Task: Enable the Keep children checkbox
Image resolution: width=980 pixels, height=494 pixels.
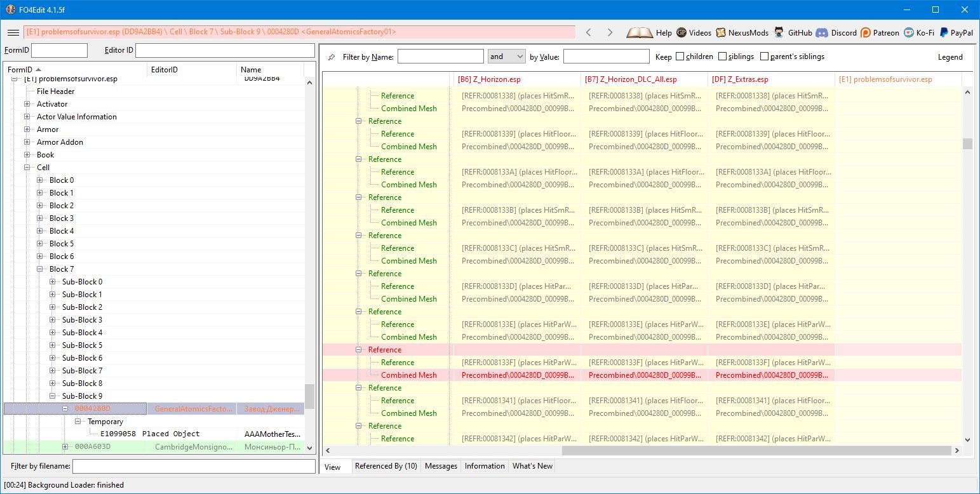Action: tap(680, 57)
